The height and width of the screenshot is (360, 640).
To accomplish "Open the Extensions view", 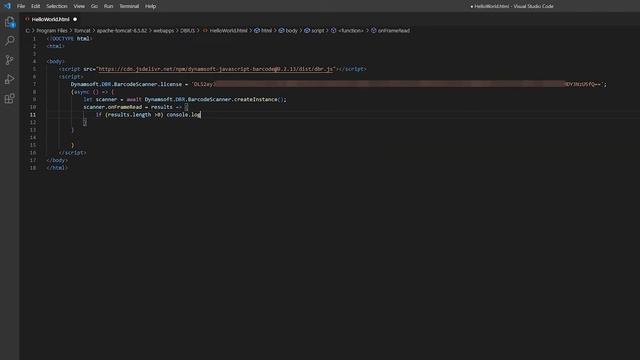I will 9,98.
